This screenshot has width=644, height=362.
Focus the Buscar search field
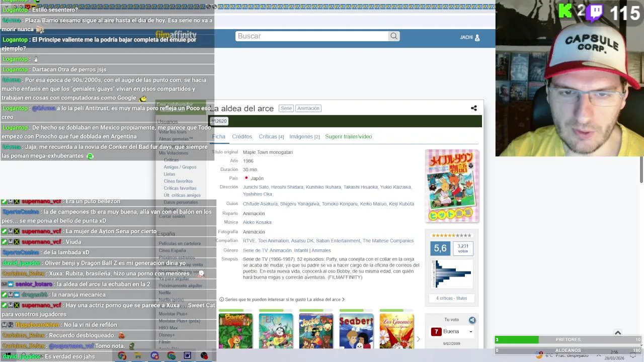click(x=312, y=36)
